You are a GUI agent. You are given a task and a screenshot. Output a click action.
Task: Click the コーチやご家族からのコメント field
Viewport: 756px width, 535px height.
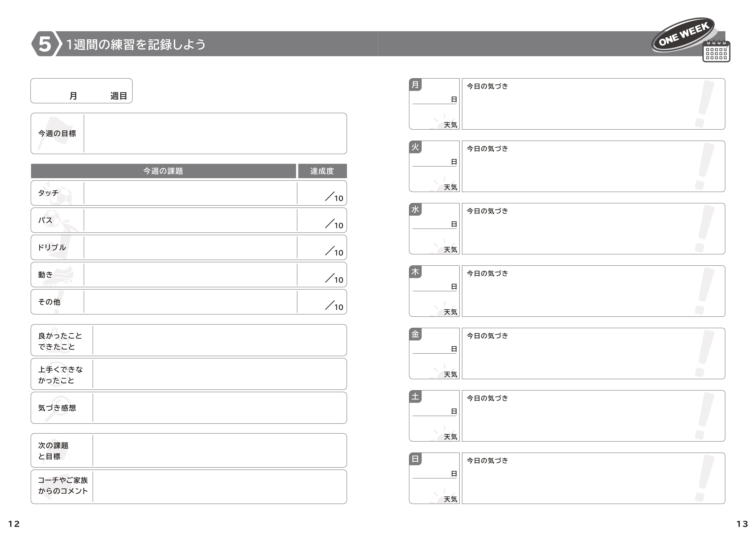(219, 487)
